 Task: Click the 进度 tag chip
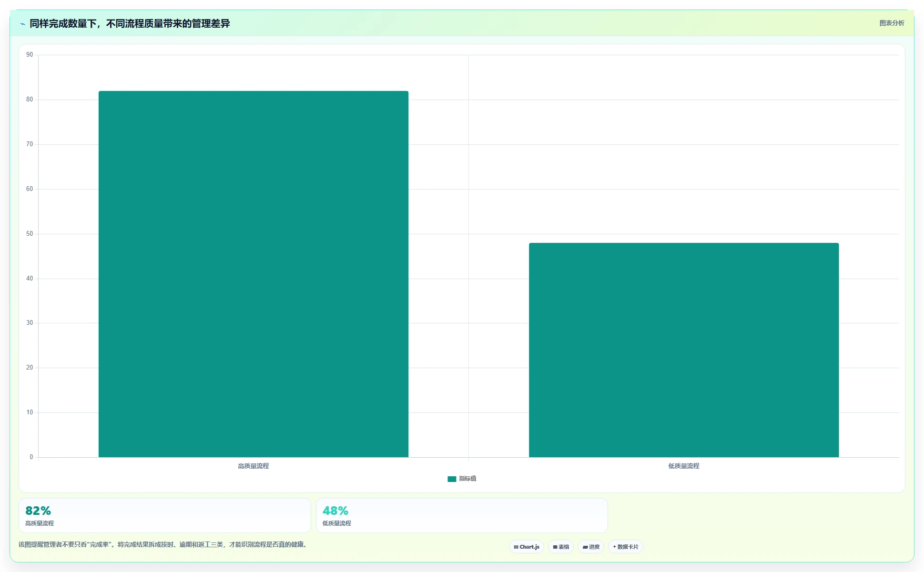(591, 547)
